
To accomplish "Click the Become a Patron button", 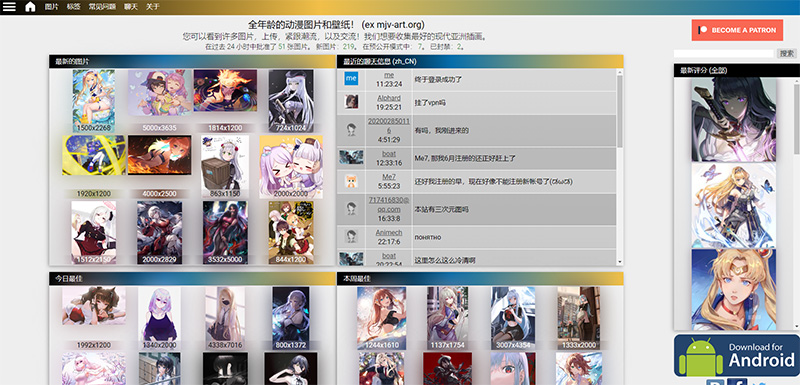I will click(737, 30).
